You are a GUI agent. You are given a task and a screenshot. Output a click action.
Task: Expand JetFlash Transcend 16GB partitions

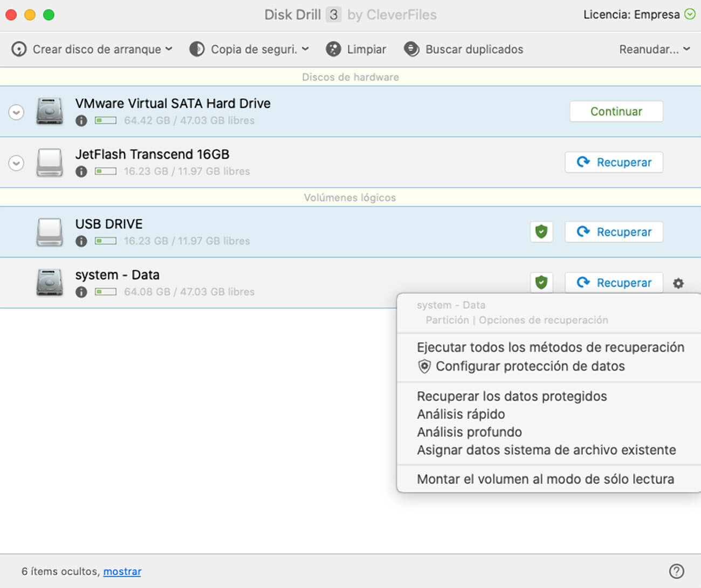16,163
